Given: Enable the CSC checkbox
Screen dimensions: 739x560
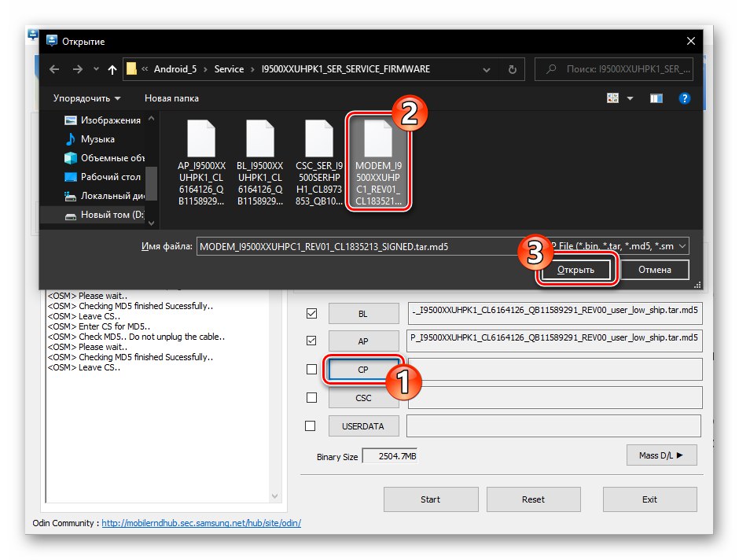Looking at the screenshot, I should (311, 397).
